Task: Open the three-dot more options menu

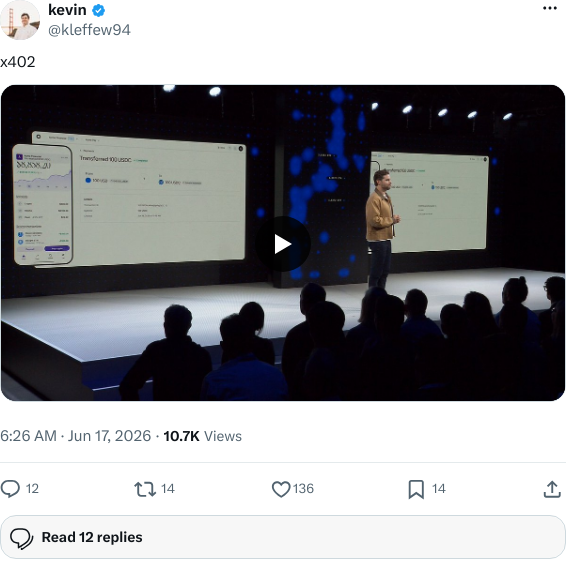Action: 550,8
